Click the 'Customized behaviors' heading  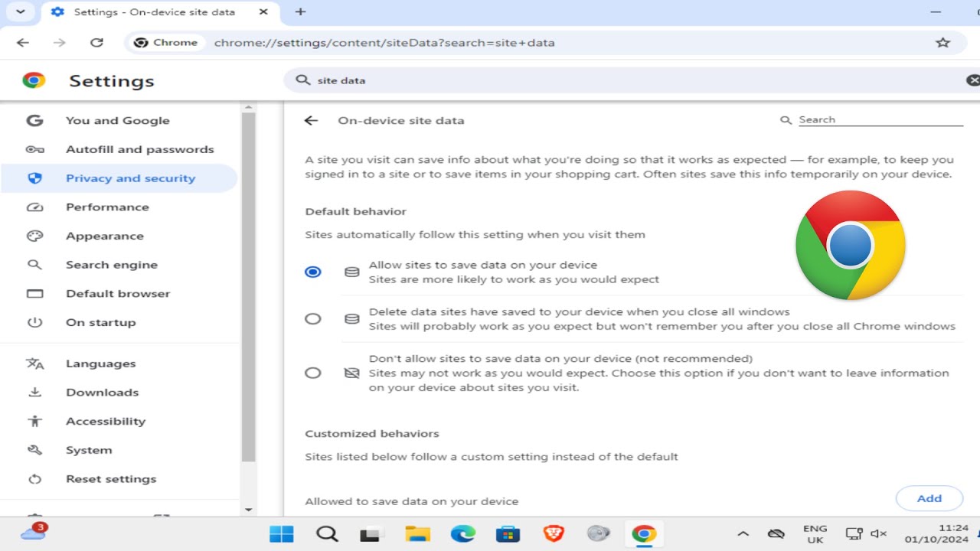(x=372, y=433)
